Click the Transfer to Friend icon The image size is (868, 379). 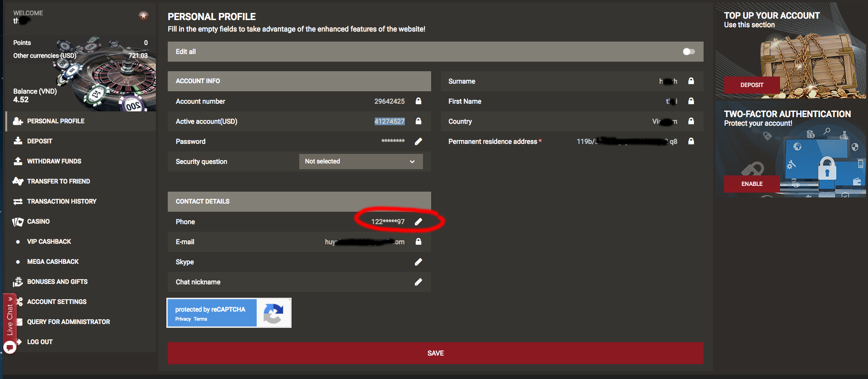point(18,181)
